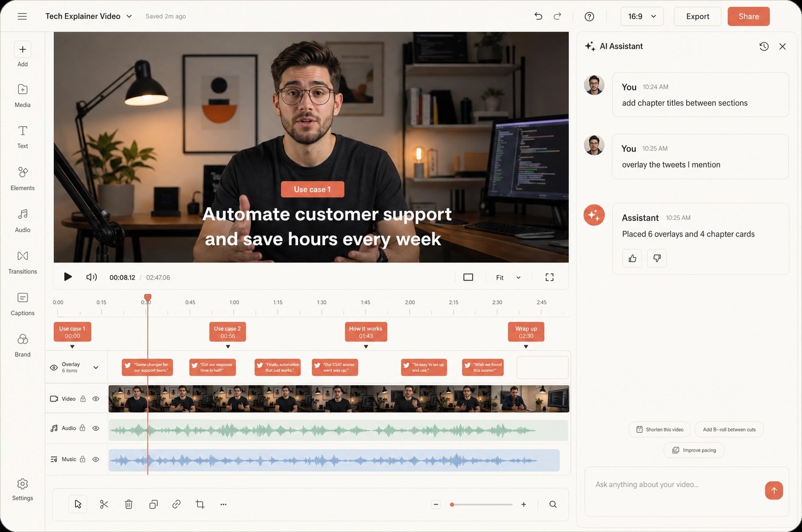The image size is (802, 532).
Task: Enter fullscreen preview mode
Action: (x=549, y=277)
